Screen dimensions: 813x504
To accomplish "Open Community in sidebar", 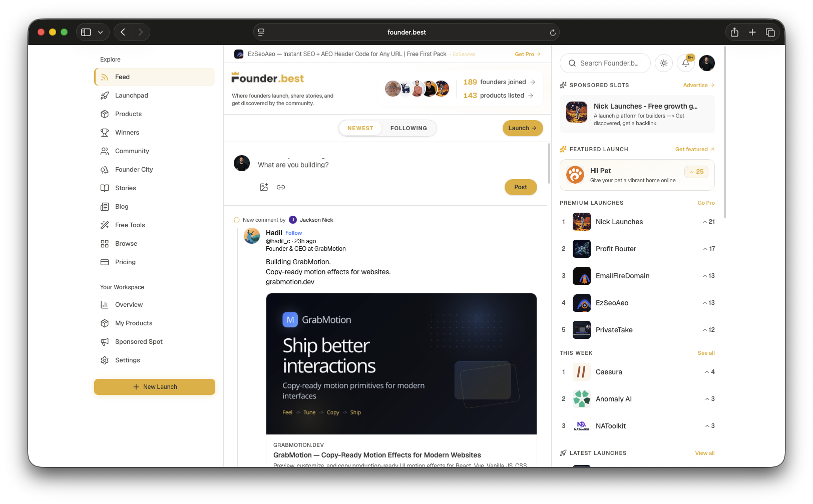I will point(155,151).
